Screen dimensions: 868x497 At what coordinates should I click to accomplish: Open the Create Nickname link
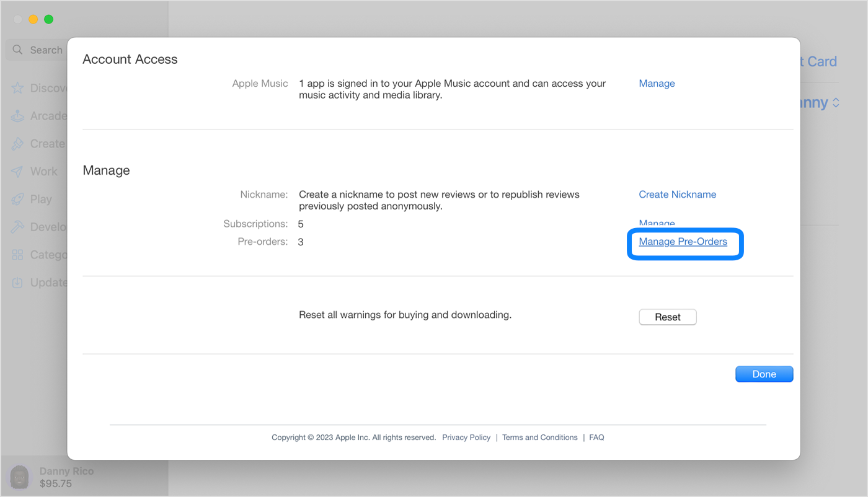tap(677, 195)
